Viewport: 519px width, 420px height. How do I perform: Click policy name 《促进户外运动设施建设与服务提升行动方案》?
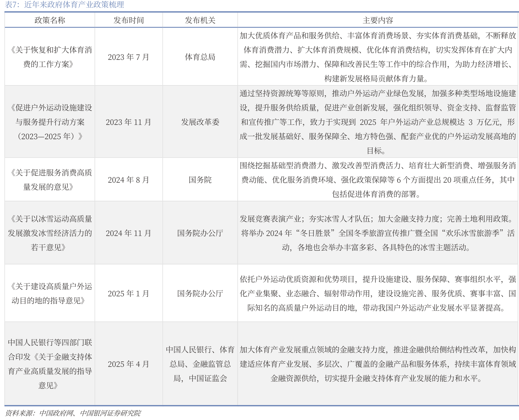click(x=50, y=122)
